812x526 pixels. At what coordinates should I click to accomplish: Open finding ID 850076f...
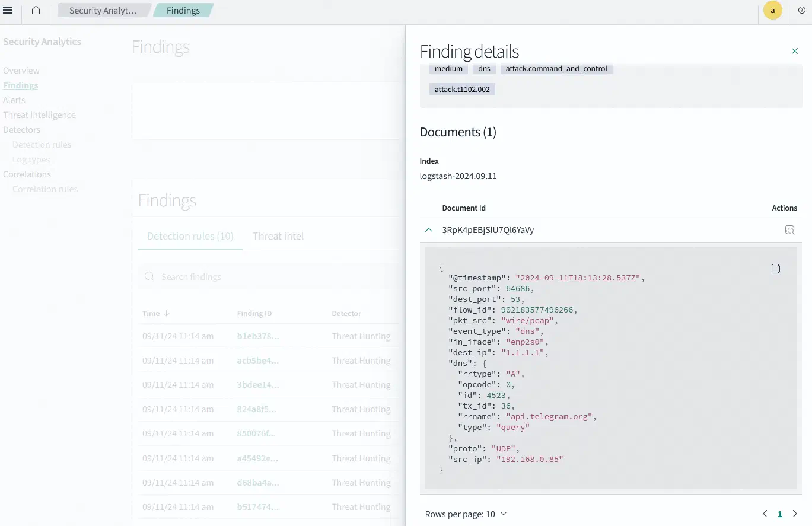(x=257, y=433)
